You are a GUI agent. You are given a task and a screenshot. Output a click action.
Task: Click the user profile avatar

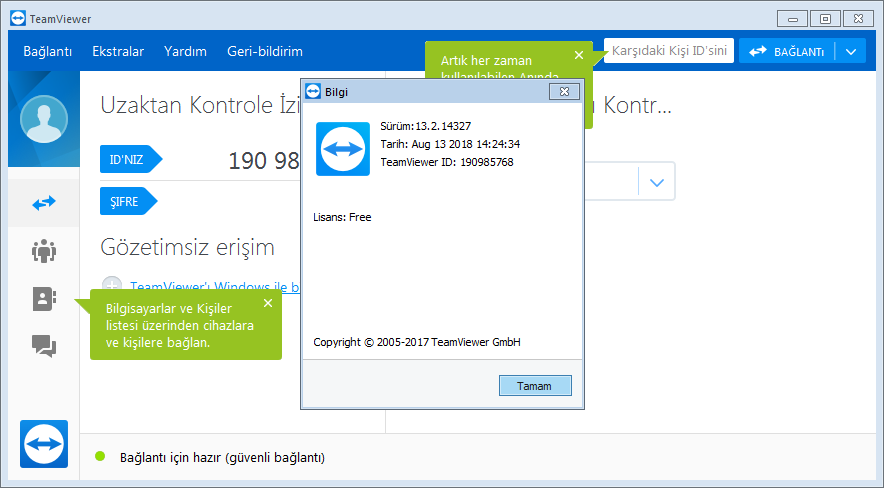point(44,119)
